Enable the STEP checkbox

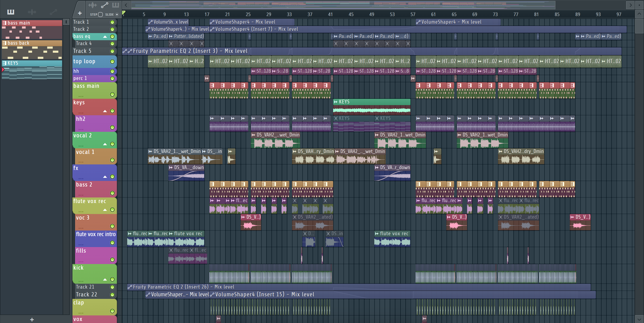(x=100, y=15)
